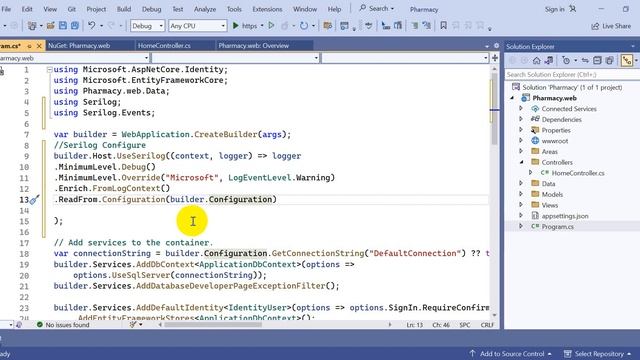Screen dimensions: 640x360
Task: Click the Home icon in Solution Explorer
Action: [536, 60]
